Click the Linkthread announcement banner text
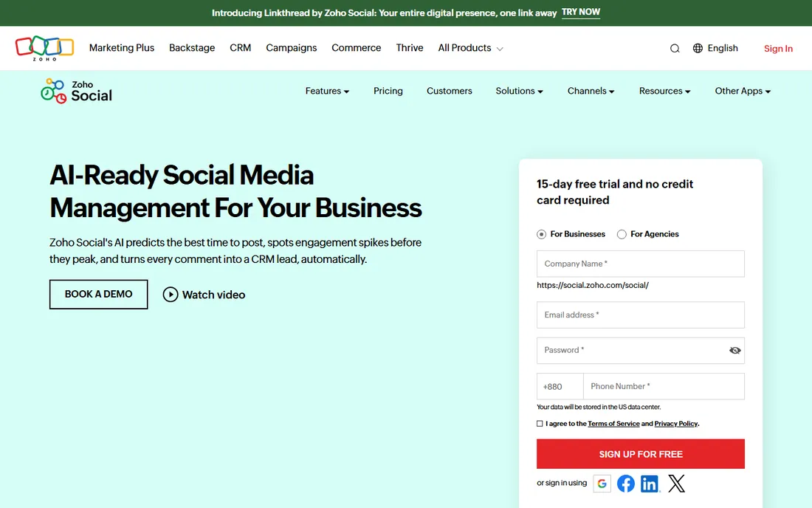Screen dimensions: 812x508 (385, 13)
